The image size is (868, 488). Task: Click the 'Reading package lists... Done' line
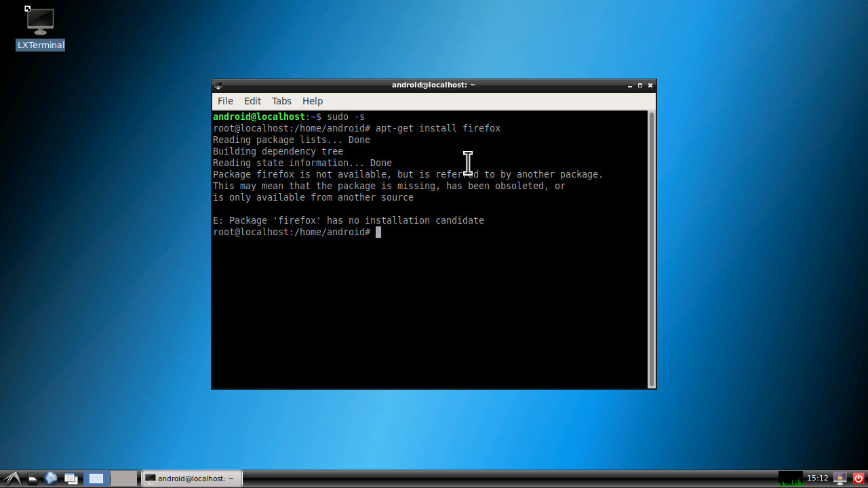click(292, 140)
